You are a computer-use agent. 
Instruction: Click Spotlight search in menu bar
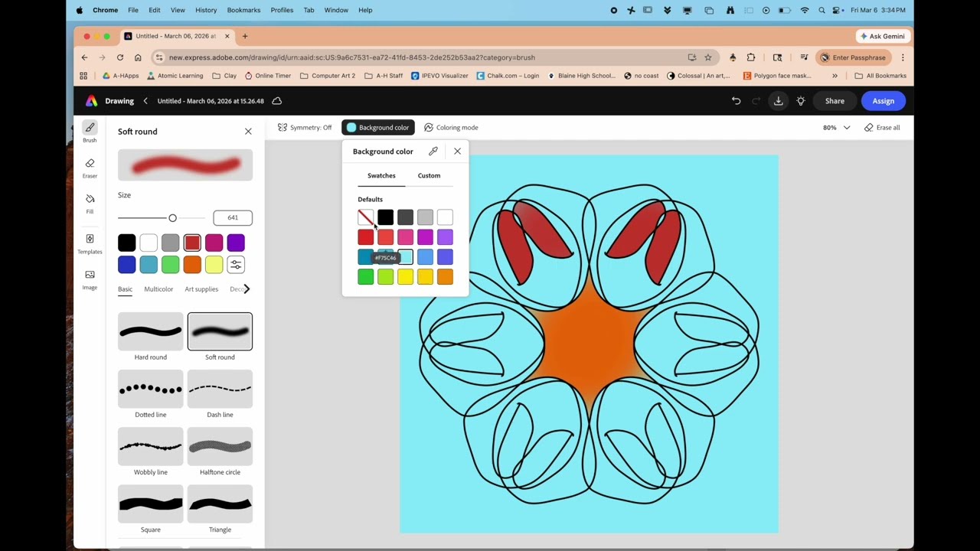[822, 10]
